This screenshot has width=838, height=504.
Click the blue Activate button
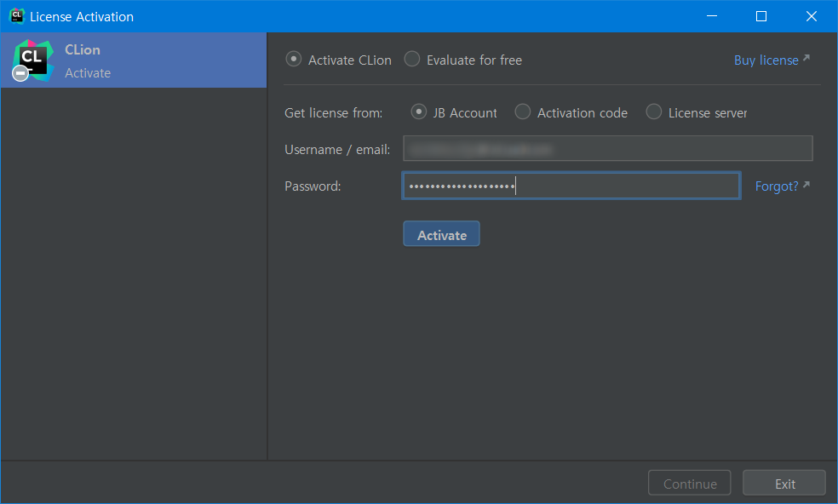point(441,234)
